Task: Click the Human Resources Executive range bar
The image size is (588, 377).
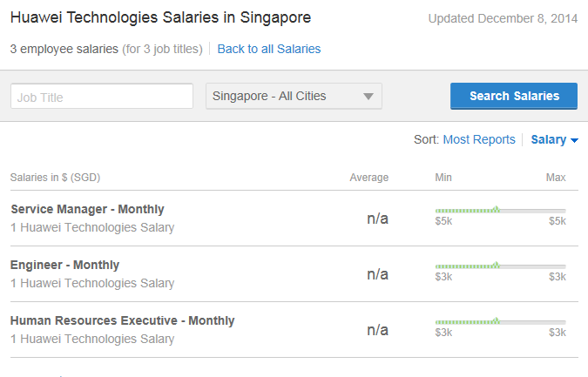Action: 500,321
